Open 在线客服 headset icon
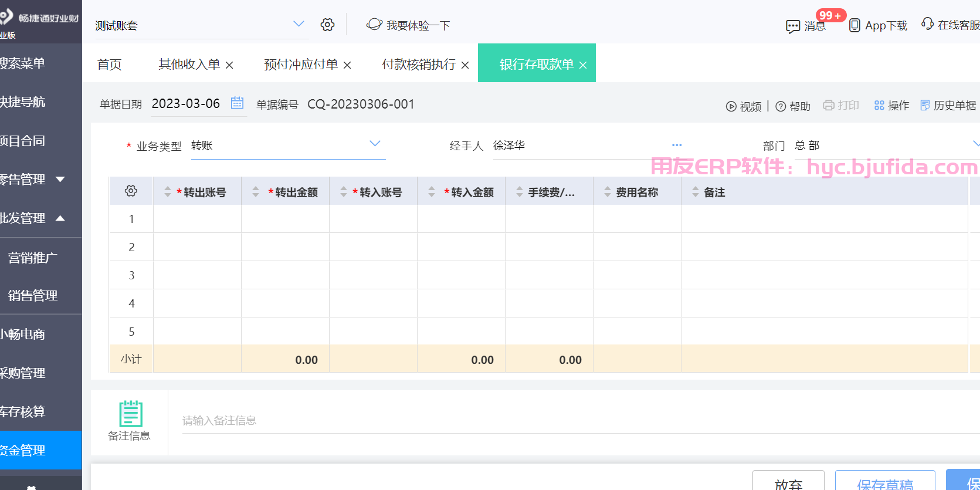The height and width of the screenshot is (490, 980). click(x=927, y=23)
